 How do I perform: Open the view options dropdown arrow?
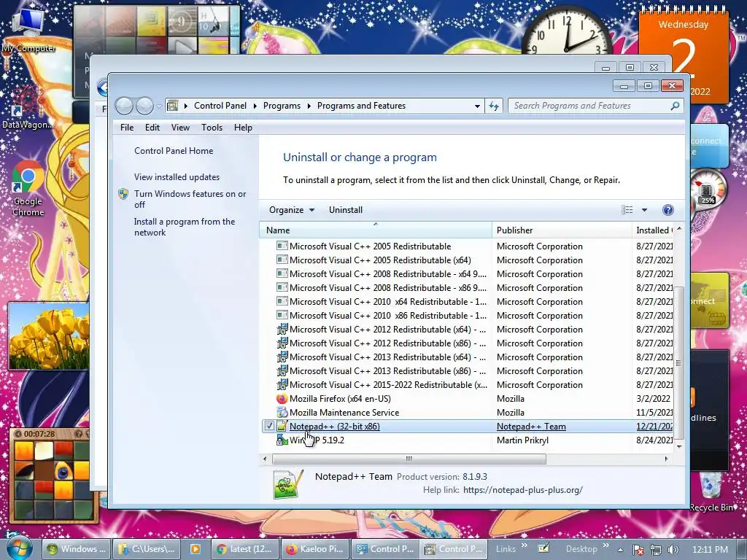point(644,210)
